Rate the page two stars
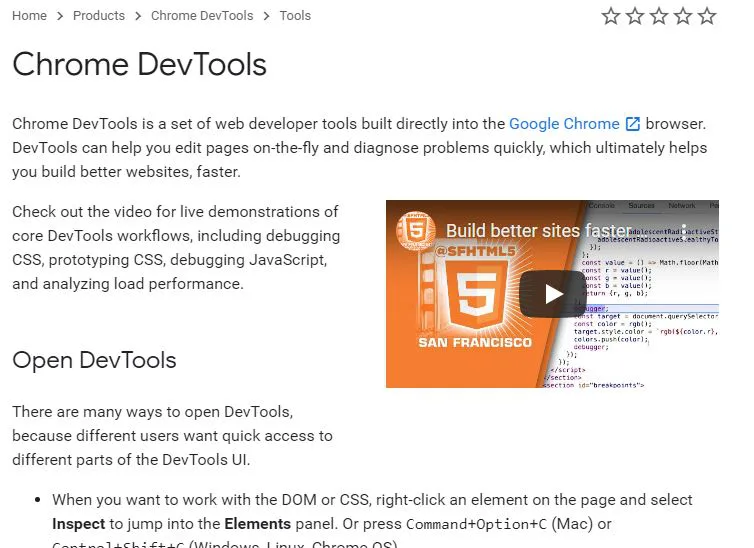754x548 pixels. click(x=635, y=16)
